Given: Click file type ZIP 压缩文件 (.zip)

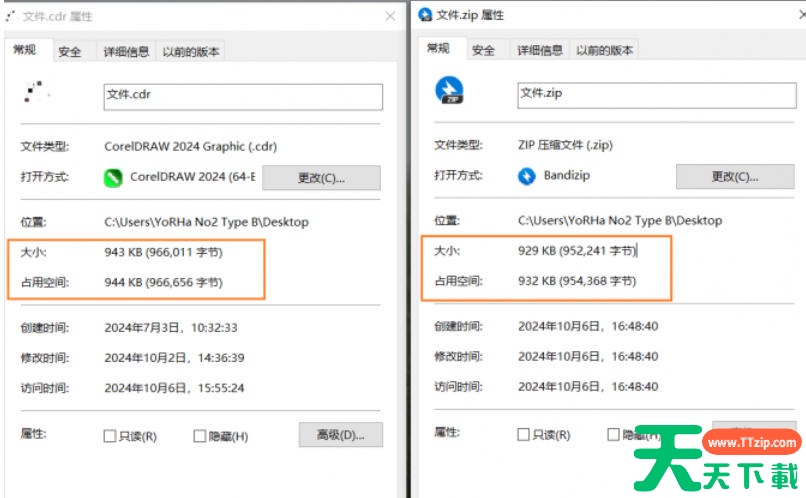Looking at the screenshot, I should point(565,145).
